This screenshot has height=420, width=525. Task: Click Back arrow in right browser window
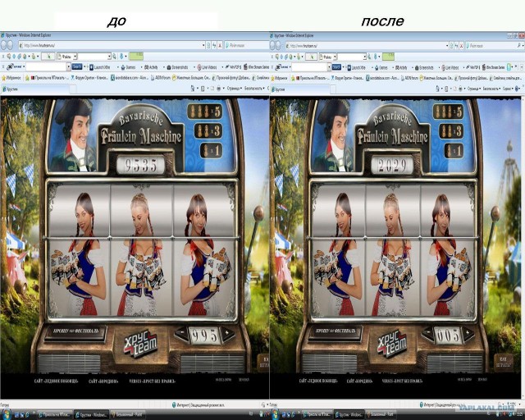point(272,45)
